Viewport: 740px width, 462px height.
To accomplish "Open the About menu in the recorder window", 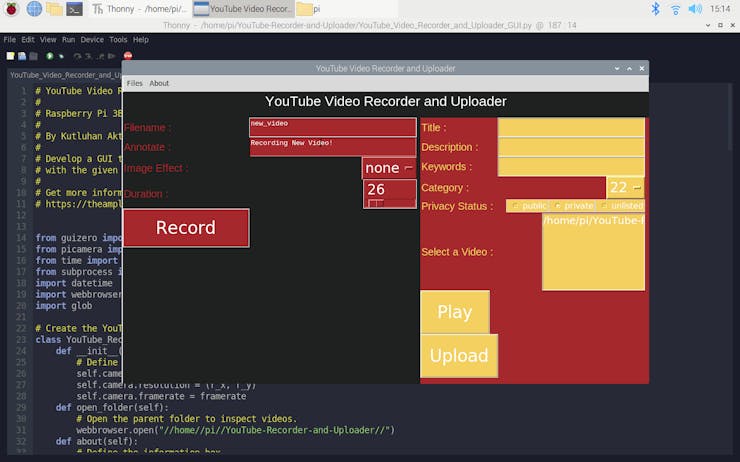I will (159, 83).
